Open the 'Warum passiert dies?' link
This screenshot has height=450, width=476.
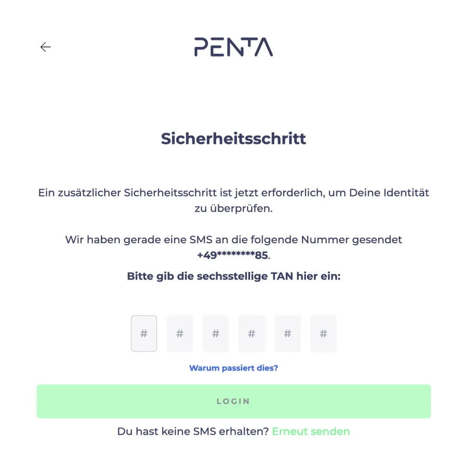point(233,368)
